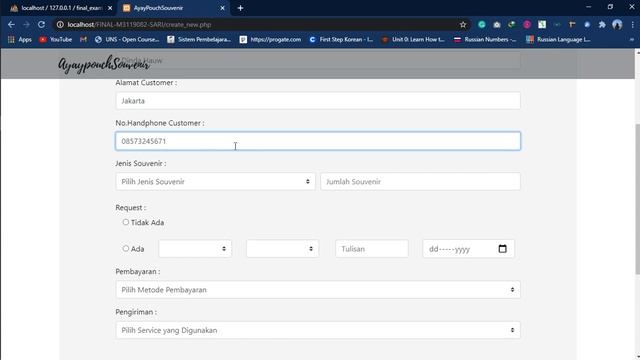Open the Chrome profile avatar
Screen dimensions: 640x360
point(617,25)
